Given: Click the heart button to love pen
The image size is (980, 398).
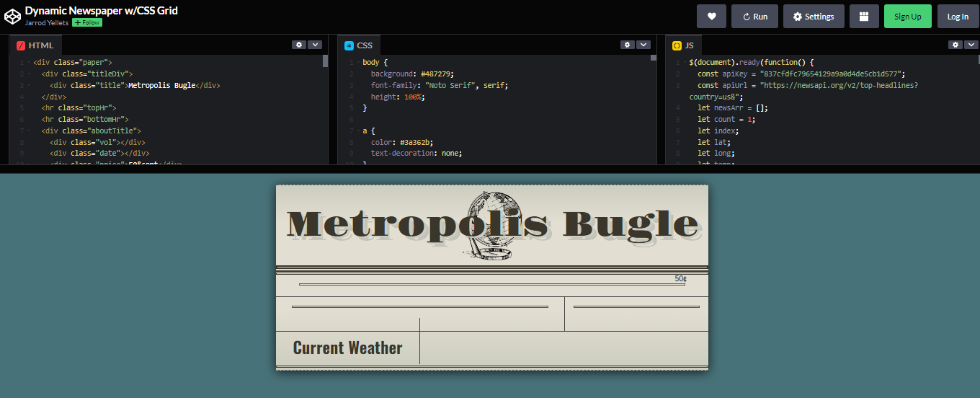Looking at the screenshot, I should (711, 17).
